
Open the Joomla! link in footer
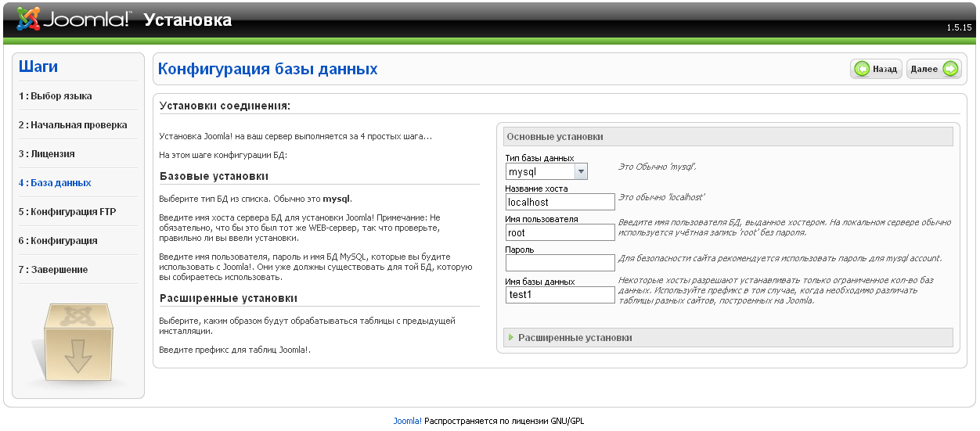coord(407,421)
